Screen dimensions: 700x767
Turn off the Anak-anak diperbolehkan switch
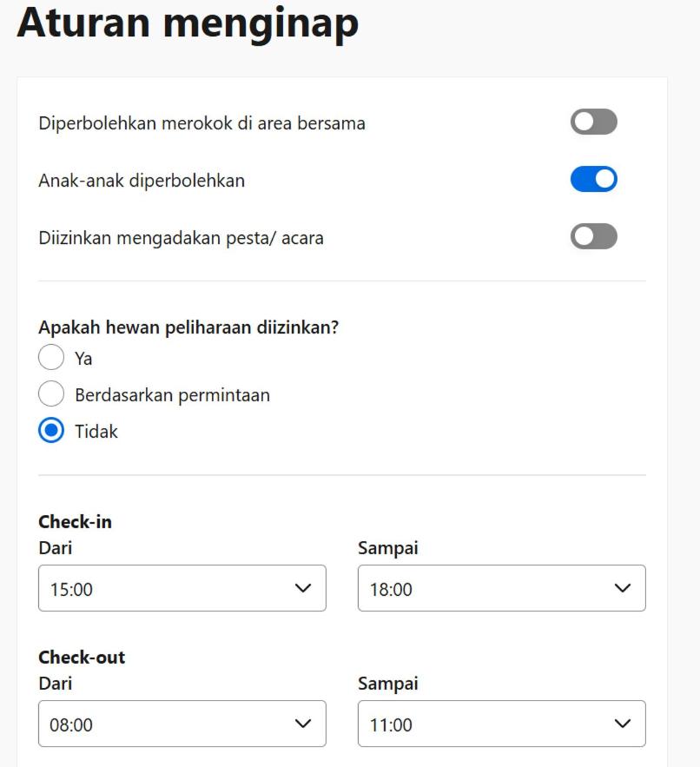(593, 180)
